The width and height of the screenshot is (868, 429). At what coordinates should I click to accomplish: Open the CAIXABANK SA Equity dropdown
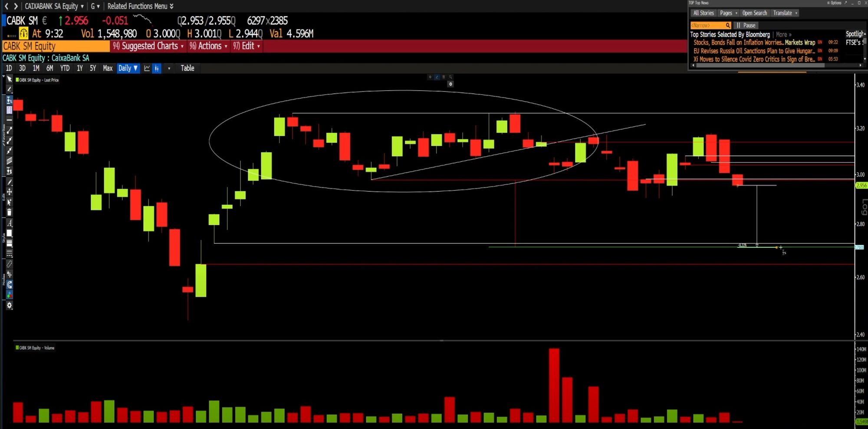(x=54, y=6)
